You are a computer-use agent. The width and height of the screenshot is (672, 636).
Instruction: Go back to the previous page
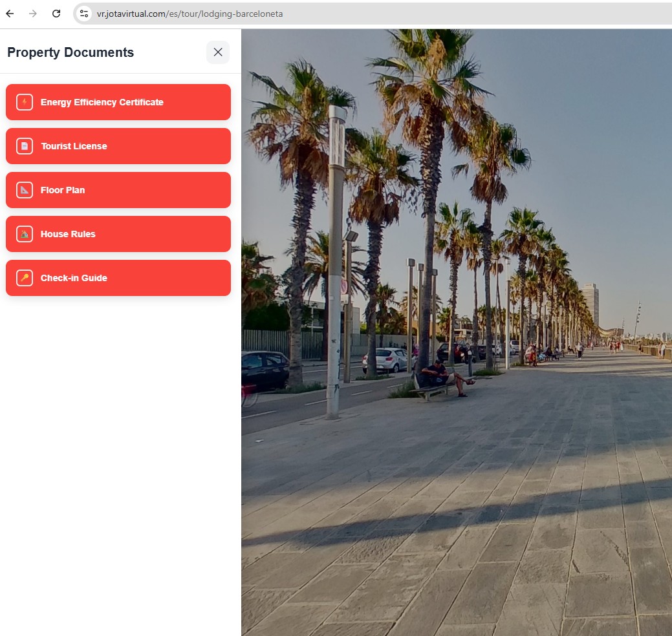pos(10,14)
